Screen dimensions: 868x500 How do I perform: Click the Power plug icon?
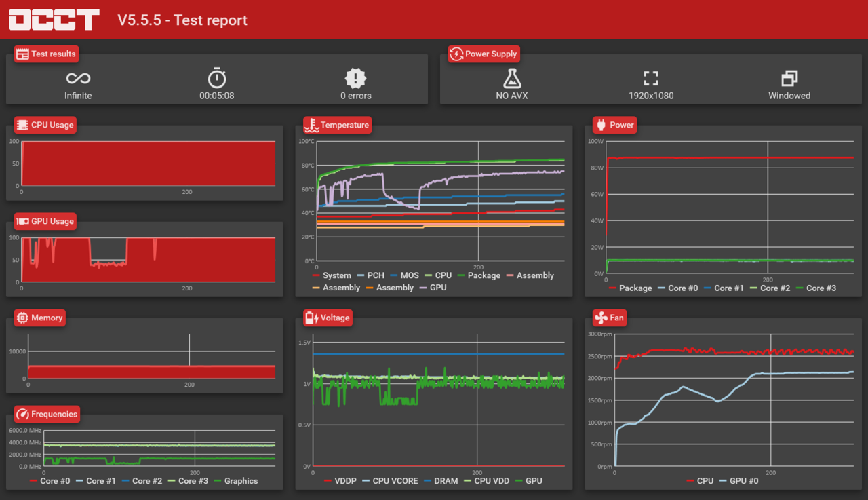(601, 125)
